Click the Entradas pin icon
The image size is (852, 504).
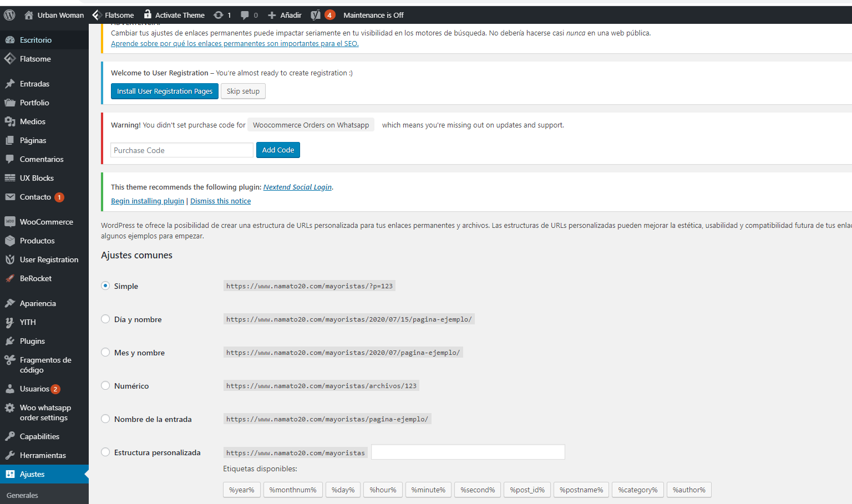pyautogui.click(x=10, y=84)
